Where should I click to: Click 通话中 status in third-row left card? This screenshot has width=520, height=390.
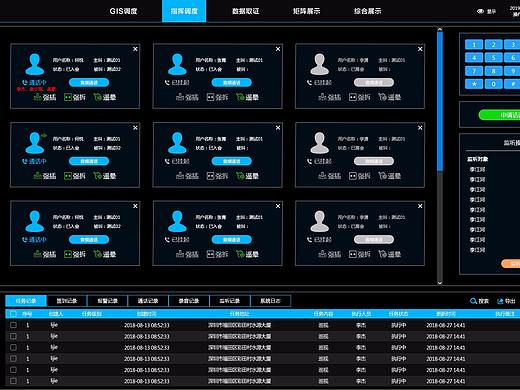coord(34,239)
